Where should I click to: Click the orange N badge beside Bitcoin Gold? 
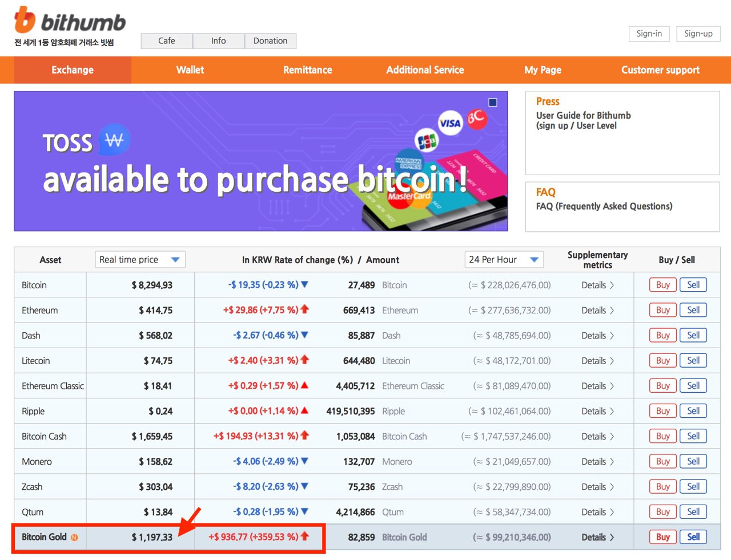pyautogui.click(x=74, y=537)
